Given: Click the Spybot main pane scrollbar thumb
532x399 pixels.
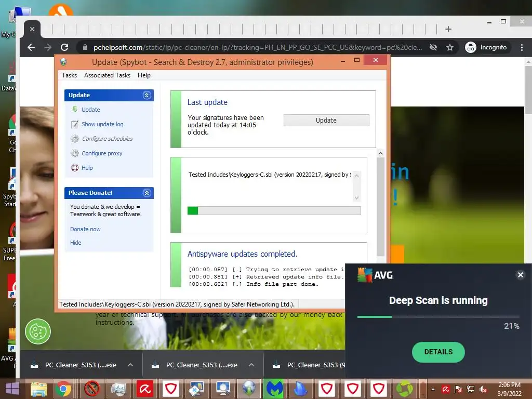Looking at the screenshot, I should (380, 207).
